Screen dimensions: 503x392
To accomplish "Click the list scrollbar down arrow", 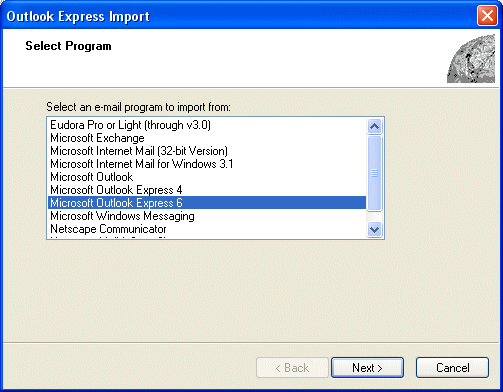I will pyautogui.click(x=374, y=230).
